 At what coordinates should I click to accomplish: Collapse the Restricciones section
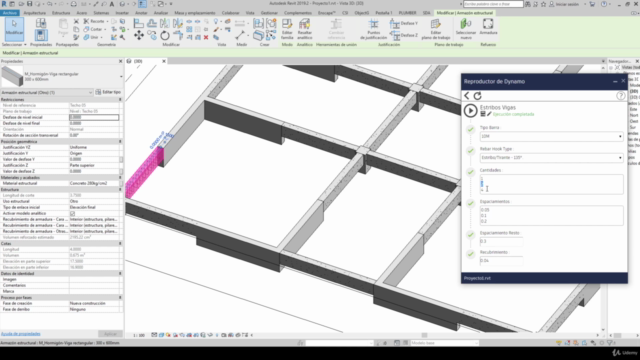(120, 100)
